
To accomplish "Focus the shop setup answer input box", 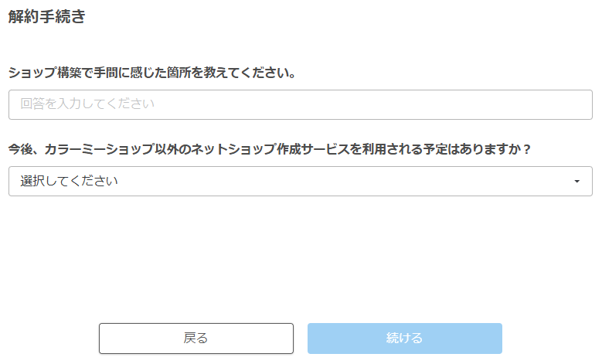I will pyautogui.click(x=300, y=104).
